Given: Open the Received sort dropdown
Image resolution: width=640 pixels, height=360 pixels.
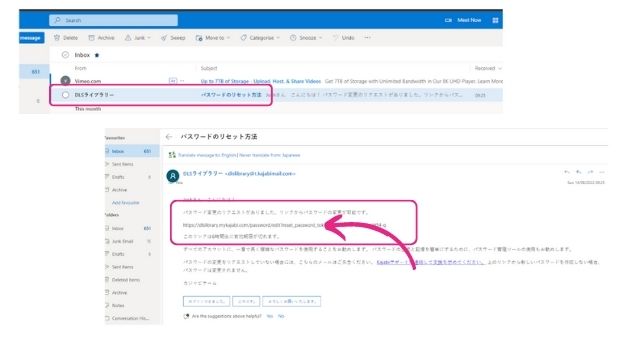Looking at the screenshot, I should (x=488, y=68).
